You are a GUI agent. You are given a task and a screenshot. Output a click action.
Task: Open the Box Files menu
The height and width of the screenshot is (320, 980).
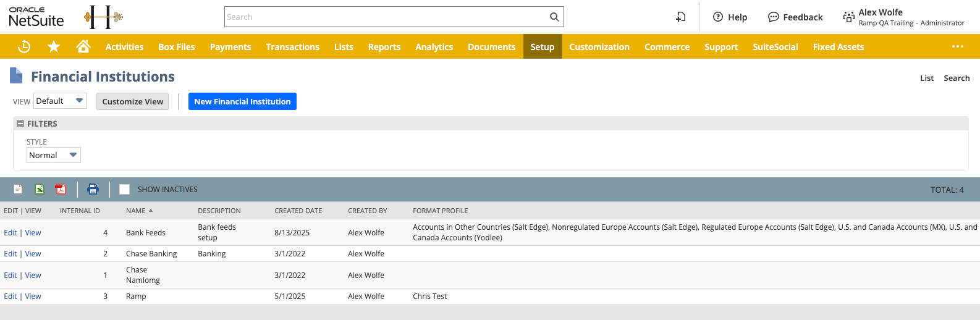(177, 46)
